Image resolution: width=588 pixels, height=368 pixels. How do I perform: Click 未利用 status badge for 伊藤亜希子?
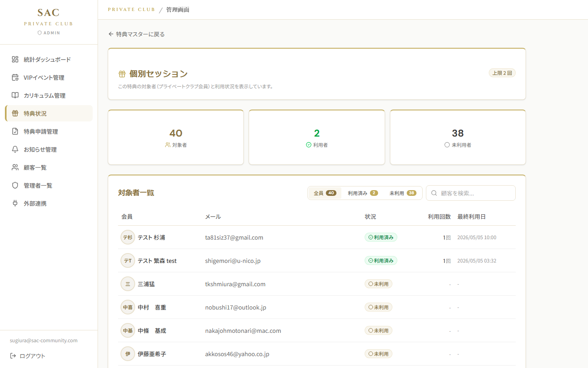click(x=379, y=354)
